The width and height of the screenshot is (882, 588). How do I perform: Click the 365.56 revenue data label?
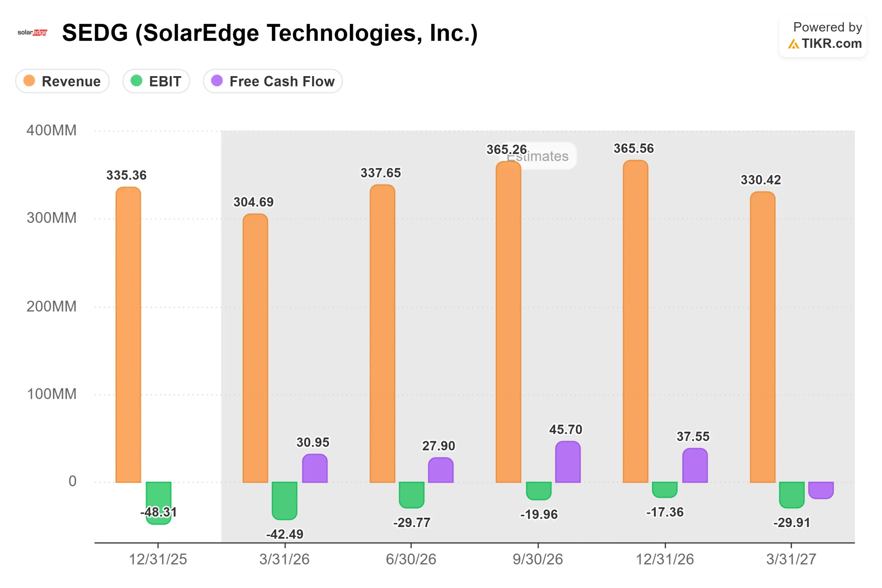click(x=633, y=148)
